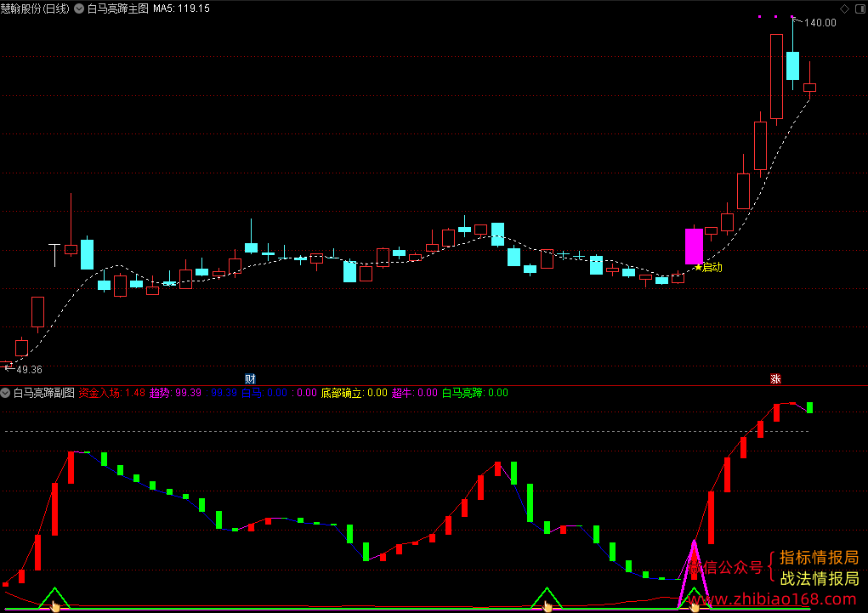The width and height of the screenshot is (868, 613).
Task: Click the magenta 趋势: 99.39 value
Action: pos(175,393)
